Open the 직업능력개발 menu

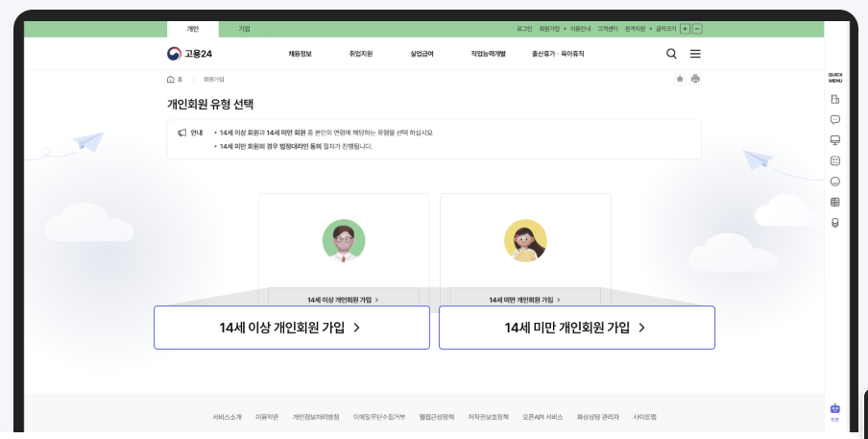tap(488, 54)
